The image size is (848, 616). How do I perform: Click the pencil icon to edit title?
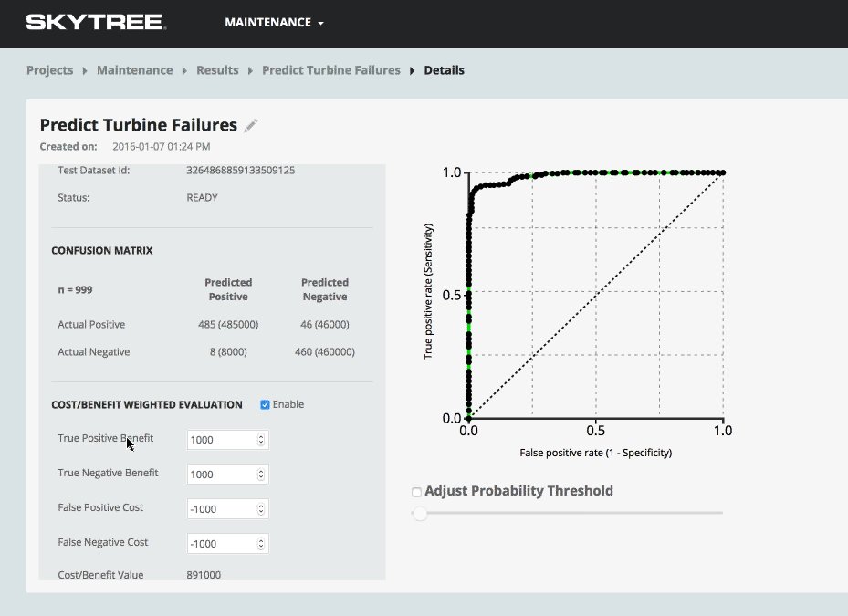point(250,125)
